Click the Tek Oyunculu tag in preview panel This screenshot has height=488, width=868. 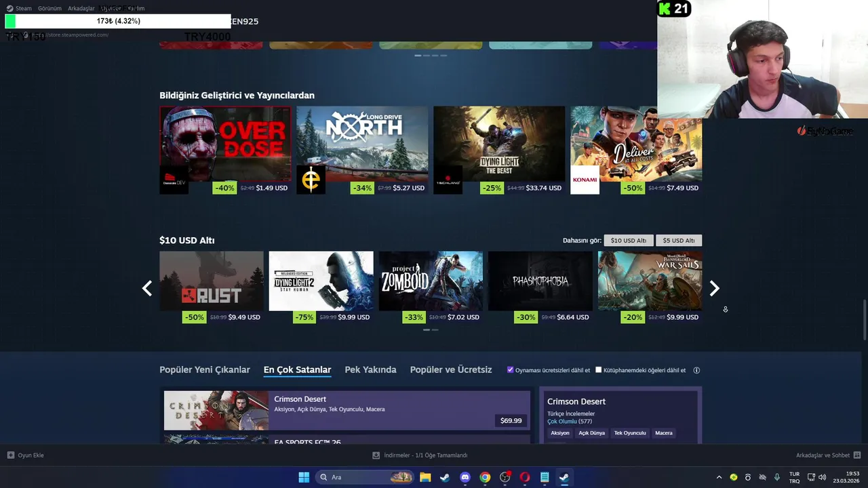[630, 433]
